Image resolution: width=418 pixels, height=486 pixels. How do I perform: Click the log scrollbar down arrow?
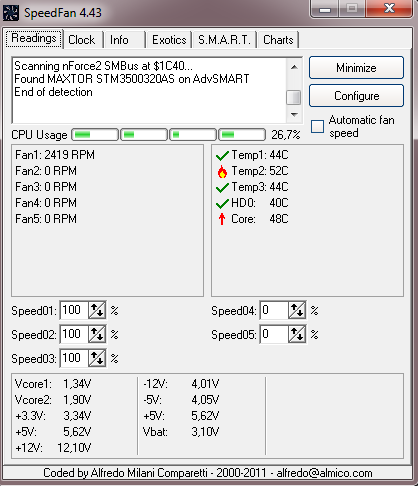(x=294, y=115)
